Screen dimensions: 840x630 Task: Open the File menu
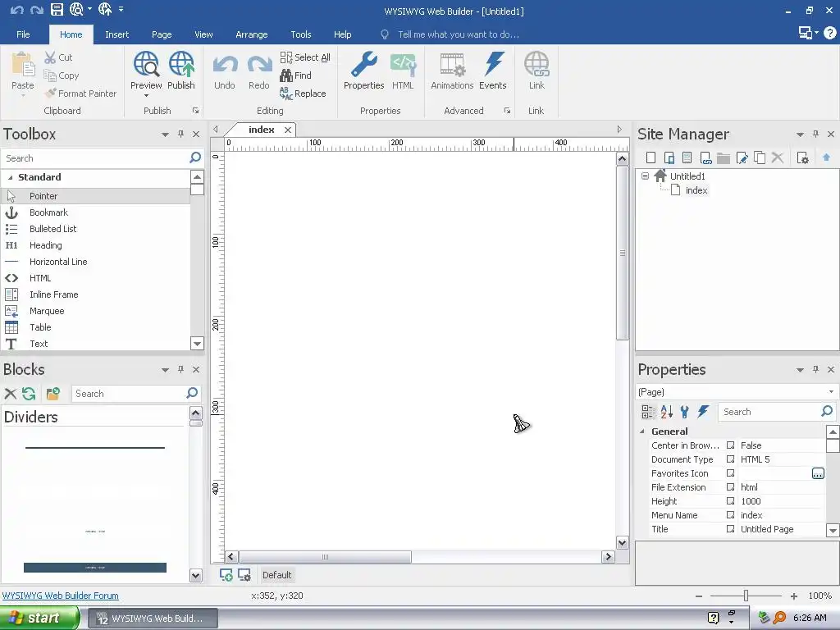pyautogui.click(x=23, y=34)
